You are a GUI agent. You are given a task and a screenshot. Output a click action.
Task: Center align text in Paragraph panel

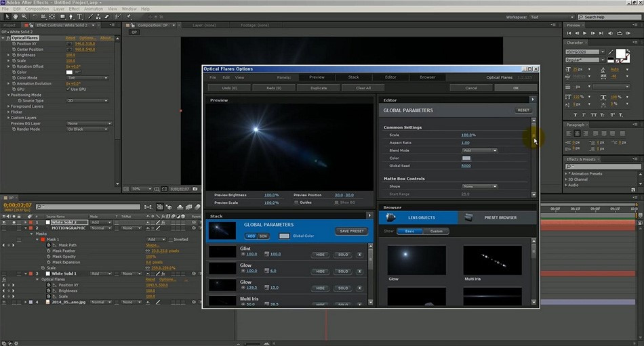[577, 133]
